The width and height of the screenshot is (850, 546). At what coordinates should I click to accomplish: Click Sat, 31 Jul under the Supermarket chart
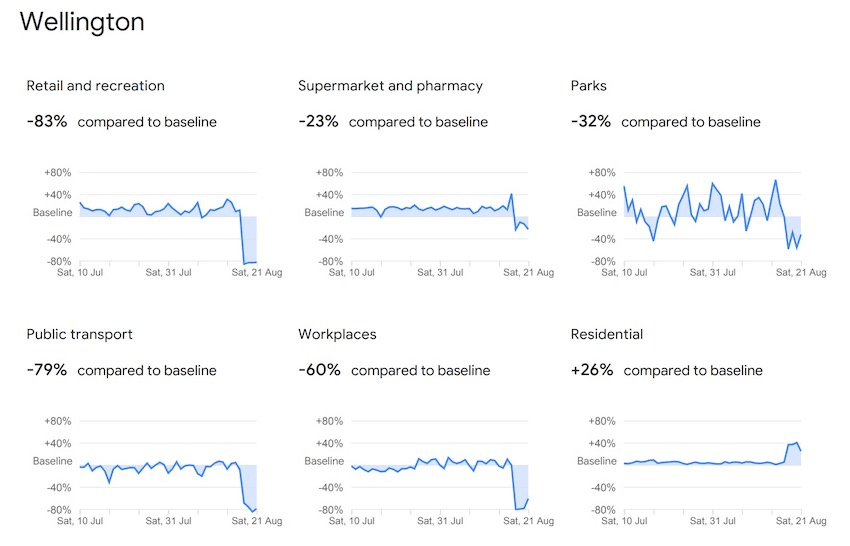point(440,272)
